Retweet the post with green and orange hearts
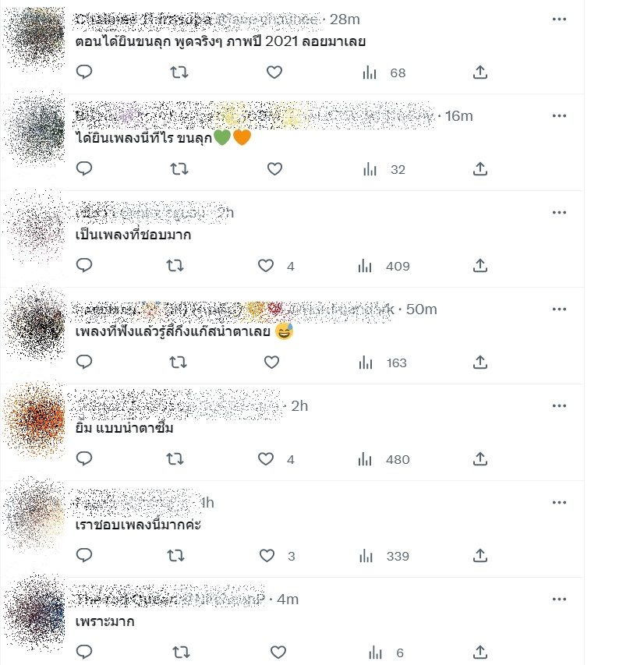This screenshot has height=665, width=644. [x=179, y=169]
